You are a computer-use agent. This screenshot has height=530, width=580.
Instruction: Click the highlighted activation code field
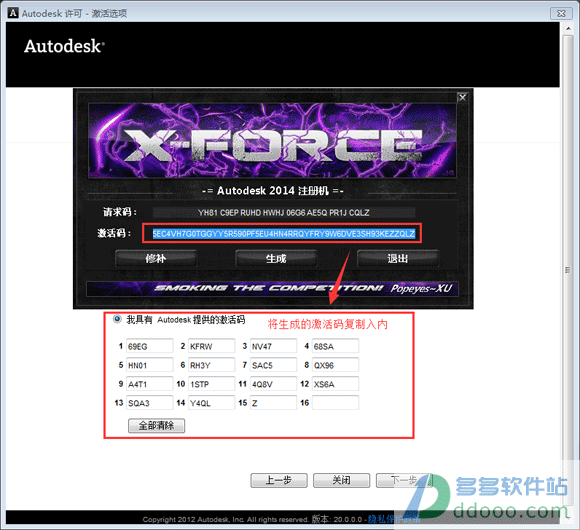[x=284, y=233]
